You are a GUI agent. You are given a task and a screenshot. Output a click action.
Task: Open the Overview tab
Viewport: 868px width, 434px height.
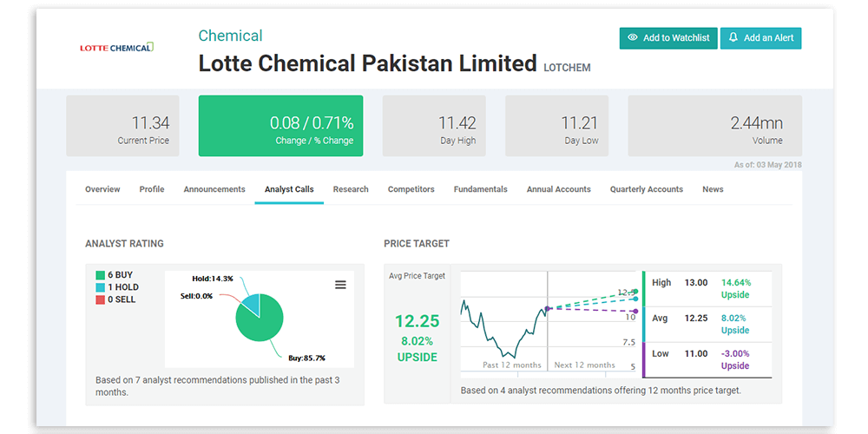click(x=102, y=189)
